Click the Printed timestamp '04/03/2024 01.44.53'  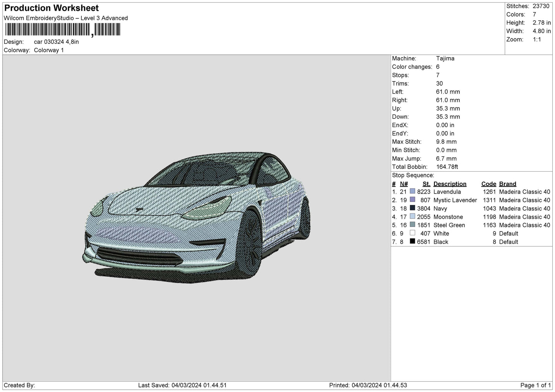click(x=379, y=385)
